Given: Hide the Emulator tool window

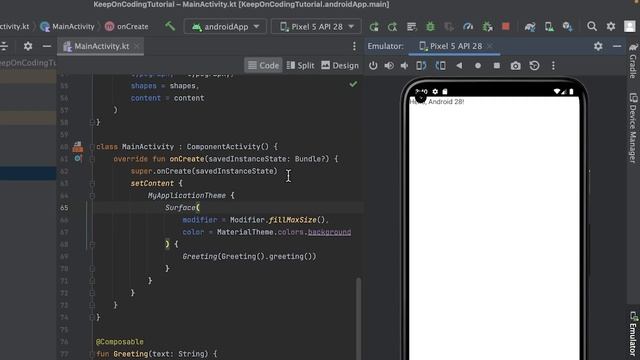Looking at the screenshot, I should coord(617,46).
